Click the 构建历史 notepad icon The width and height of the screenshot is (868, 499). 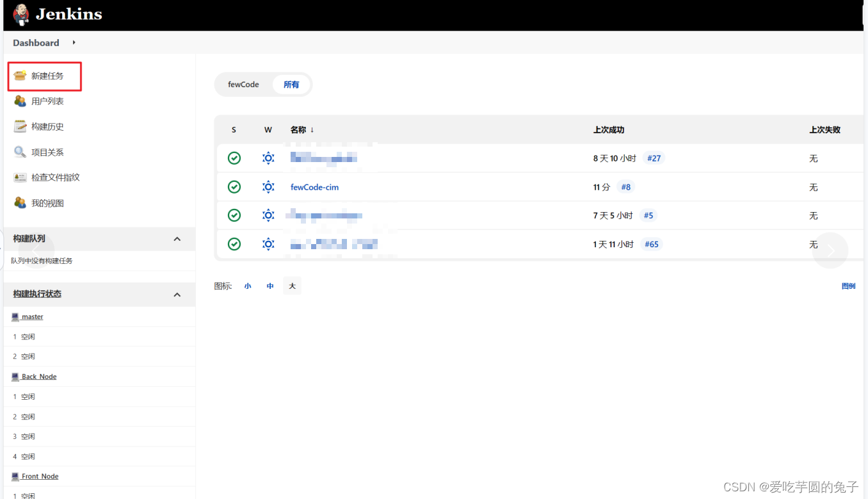[x=20, y=126]
